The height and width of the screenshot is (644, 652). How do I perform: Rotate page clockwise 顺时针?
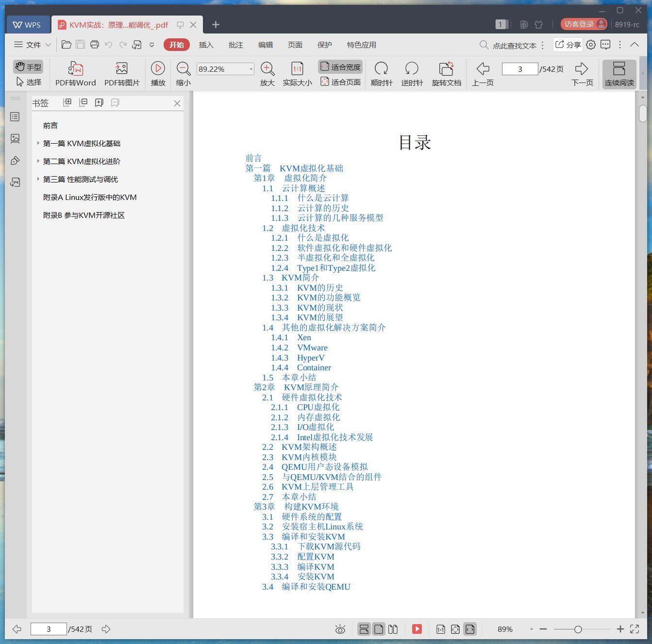(382, 74)
